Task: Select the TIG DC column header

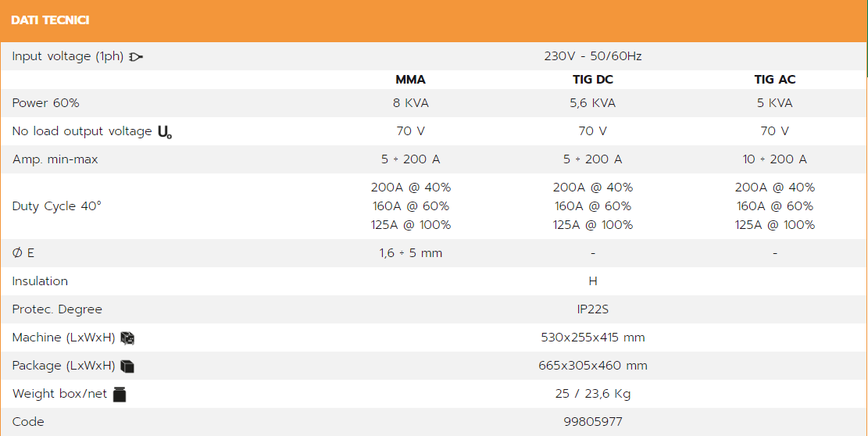Action: [593, 80]
